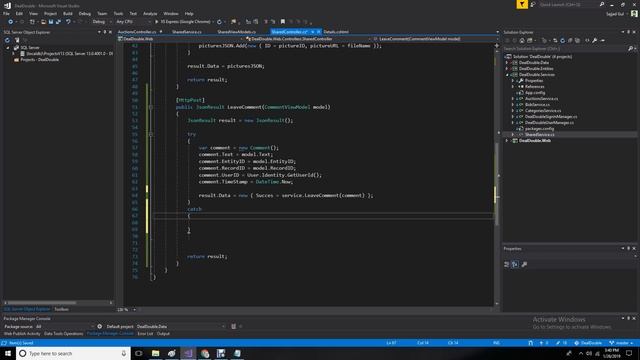Click the Undo toolbar icon

pos(68,22)
